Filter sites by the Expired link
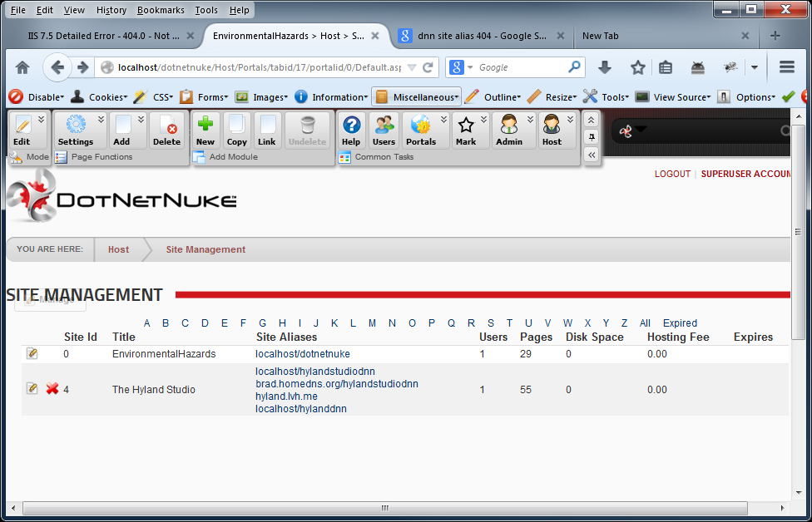Viewport: 812px width, 522px height. pyautogui.click(x=680, y=323)
